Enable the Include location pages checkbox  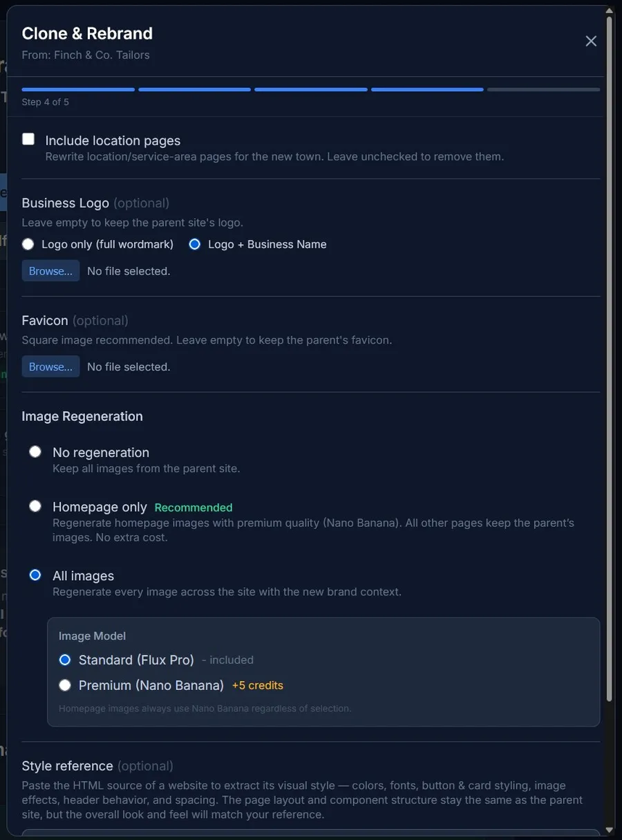point(28,140)
